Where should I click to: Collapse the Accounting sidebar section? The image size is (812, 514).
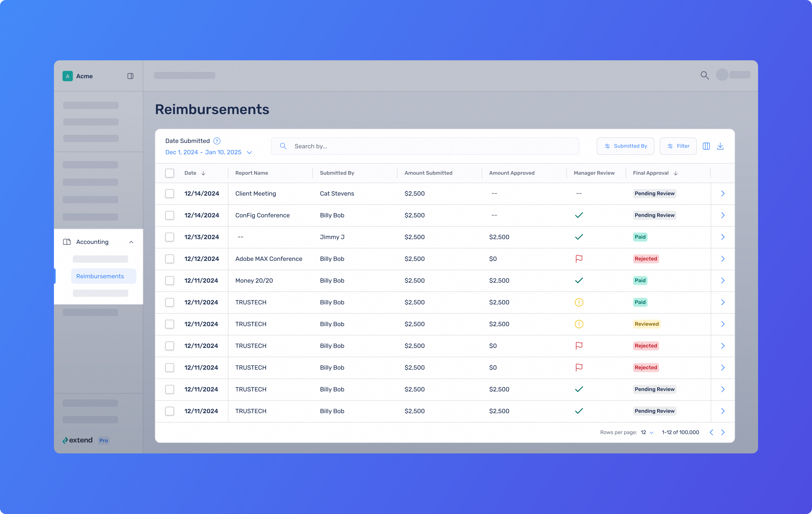[x=131, y=242]
